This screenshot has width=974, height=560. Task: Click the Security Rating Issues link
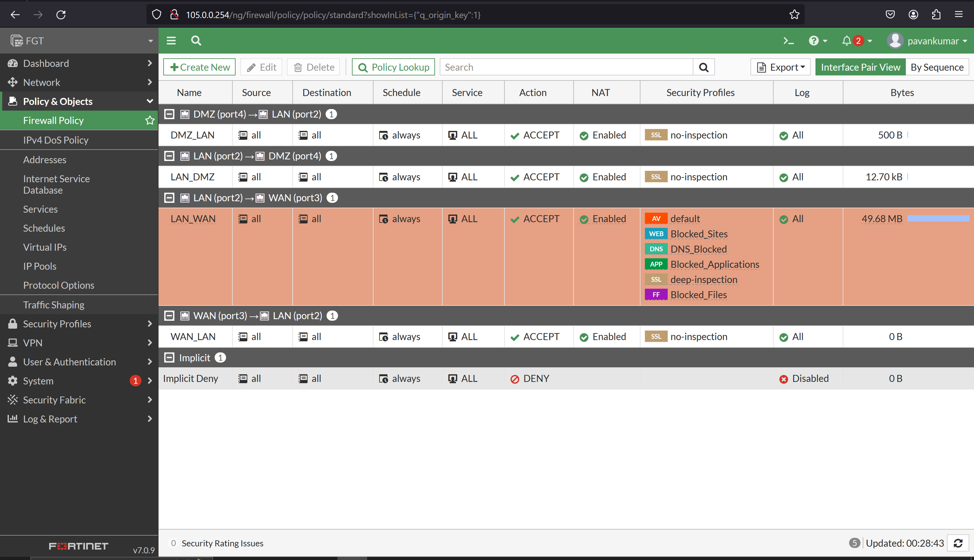(x=222, y=543)
